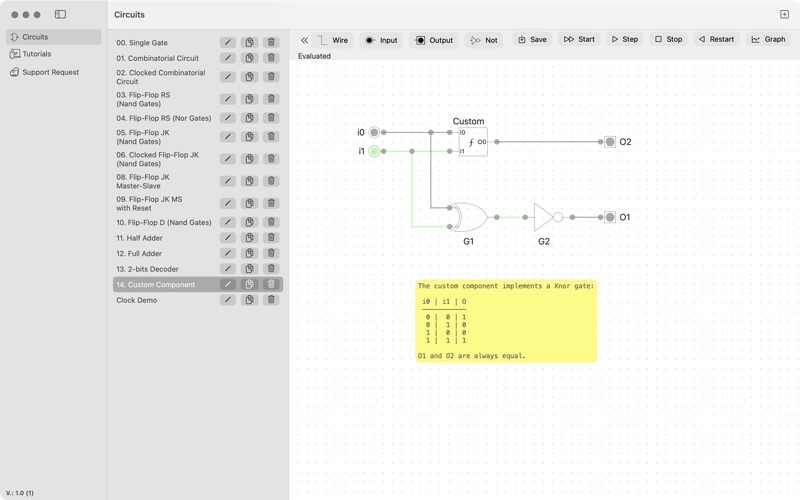
Task: Toggle the sidebar panel icon
Action: (x=60, y=14)
